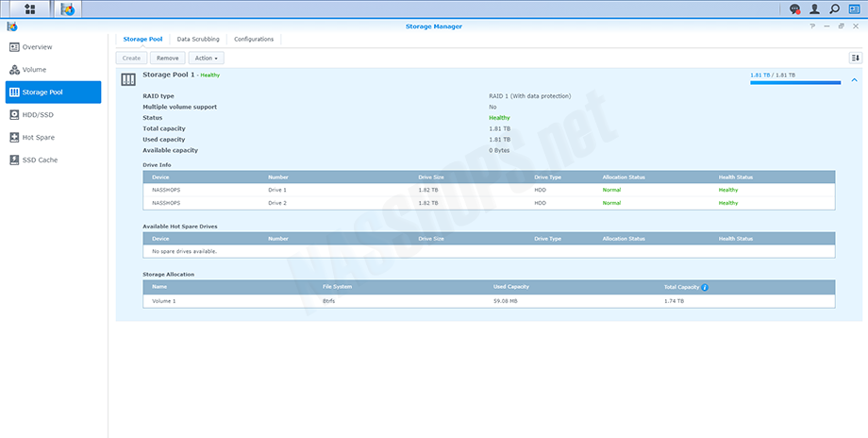
Task: Maximize the Storage Manager window
Action: [x=841, y=26]
